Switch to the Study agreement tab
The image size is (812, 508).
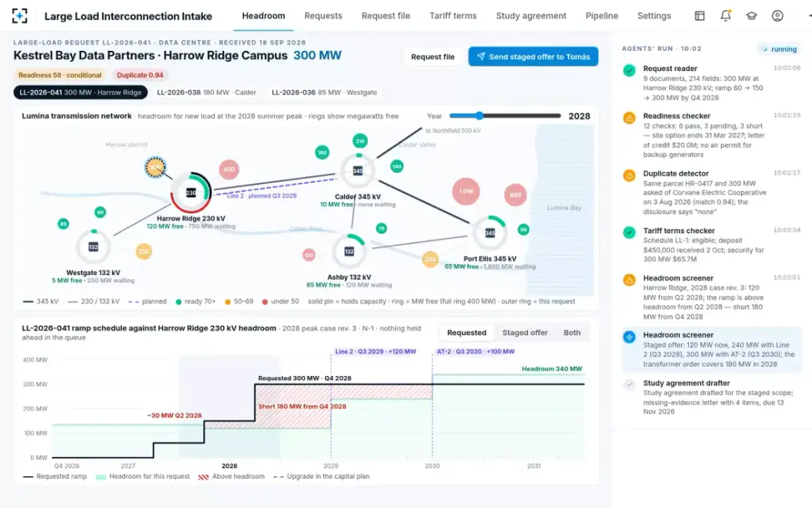(531, 16)
